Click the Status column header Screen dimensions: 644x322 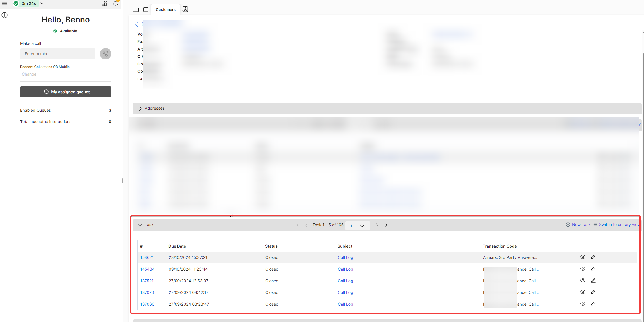[271, 246]
